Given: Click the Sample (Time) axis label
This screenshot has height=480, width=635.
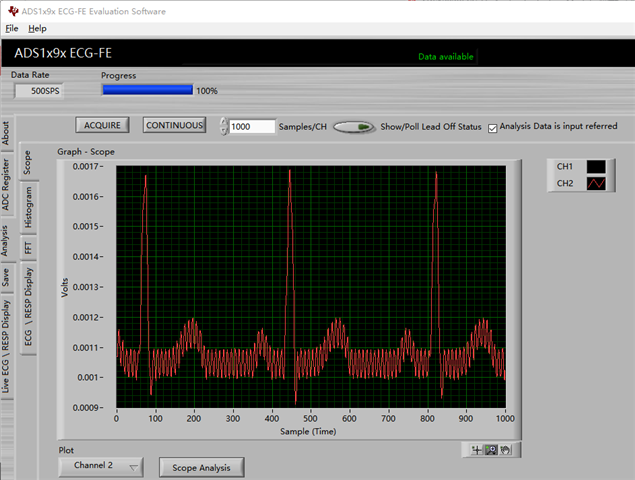Looking at the screenshot, I should [308, 431].
